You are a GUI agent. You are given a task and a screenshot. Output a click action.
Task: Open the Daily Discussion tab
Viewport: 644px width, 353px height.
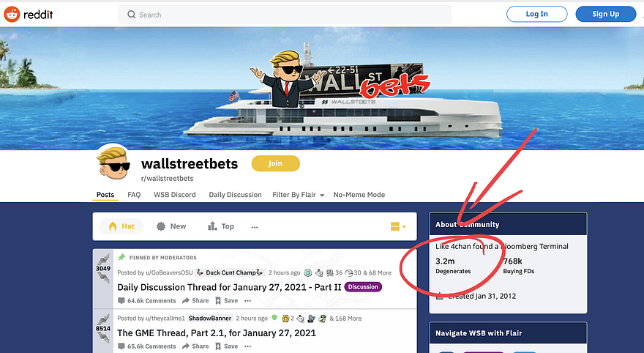click(235, 195)
